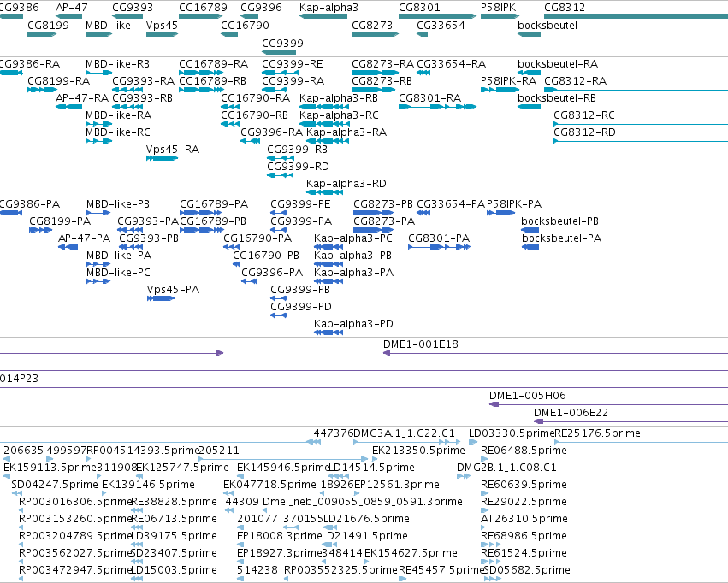Select the Vps45-PA protein label
The height and width of the screenshot is (583, 728).
173,290
